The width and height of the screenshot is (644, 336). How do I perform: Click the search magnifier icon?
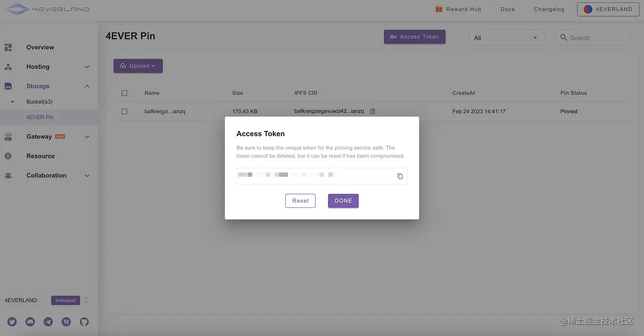pyautogui.click(x=563, y=38)
